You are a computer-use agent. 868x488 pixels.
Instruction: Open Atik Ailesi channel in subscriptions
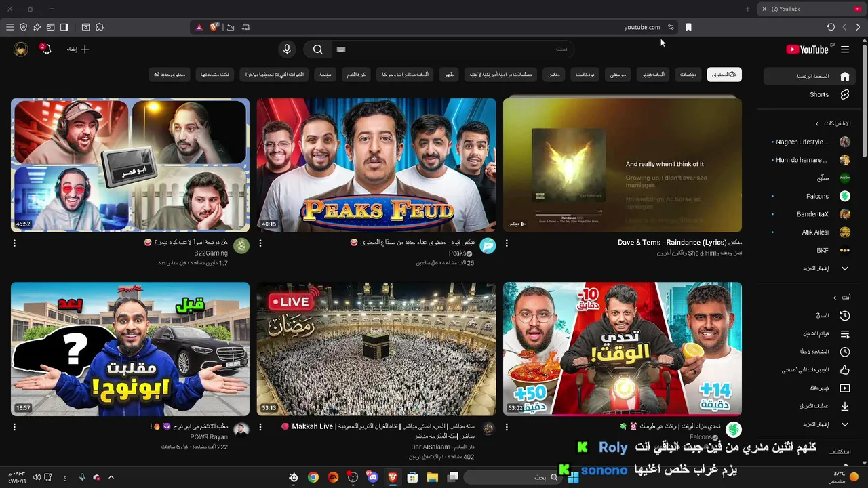810,232
